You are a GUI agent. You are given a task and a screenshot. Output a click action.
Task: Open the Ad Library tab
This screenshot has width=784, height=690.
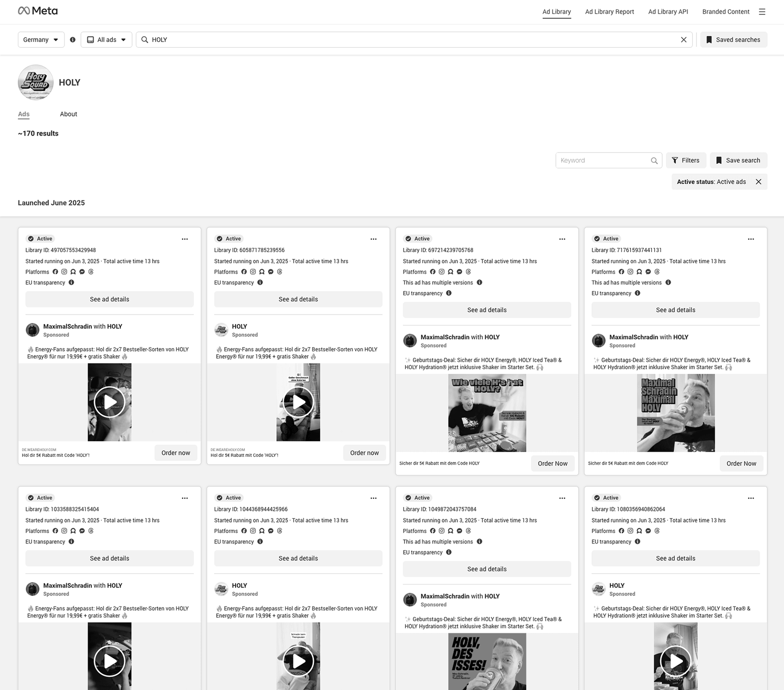pos(557,12)
